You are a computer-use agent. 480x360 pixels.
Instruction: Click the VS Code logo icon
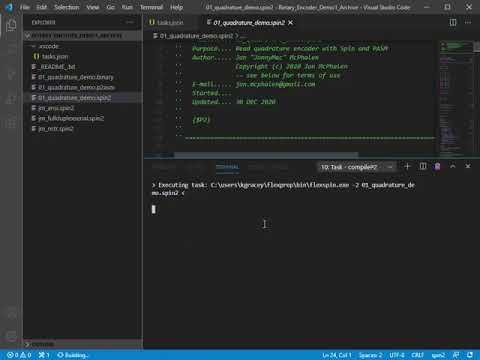click(x=9, y=7)
